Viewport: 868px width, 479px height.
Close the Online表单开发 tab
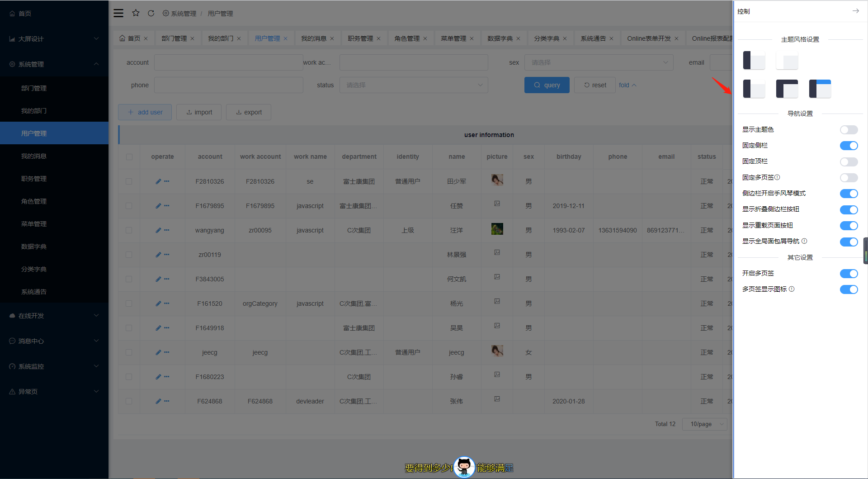coord(676,38)
